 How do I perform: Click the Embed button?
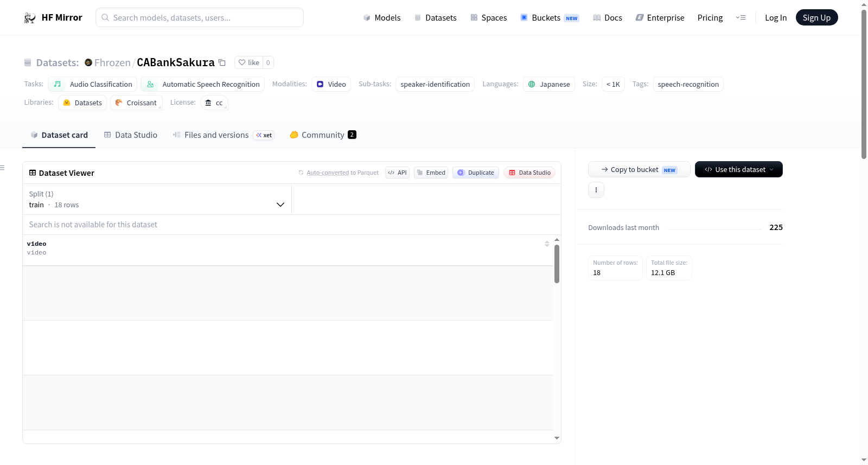[431, 173]
